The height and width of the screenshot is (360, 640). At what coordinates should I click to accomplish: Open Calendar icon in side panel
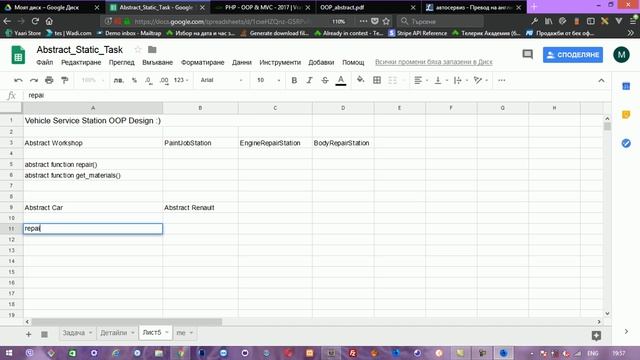pyautogui.click(x=626, y=86)
